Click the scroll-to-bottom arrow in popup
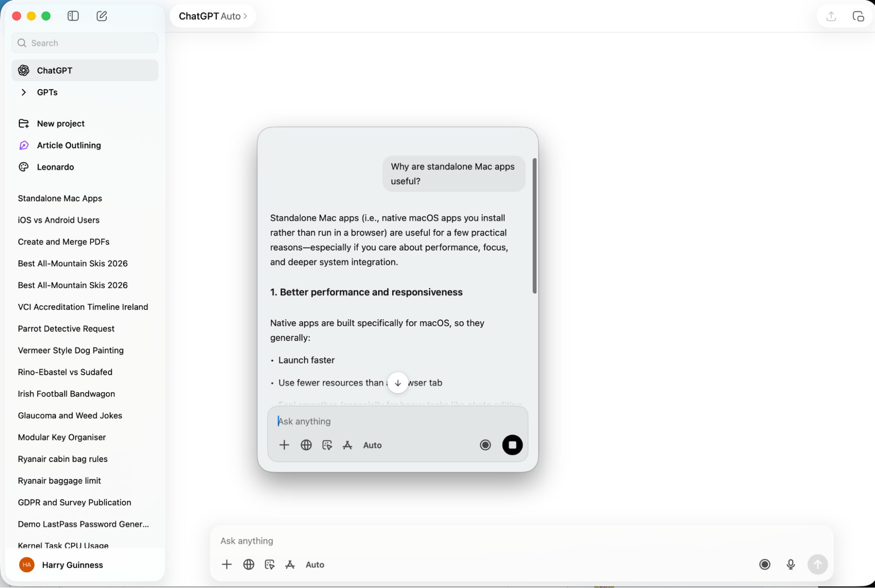 tap(397, 383)
